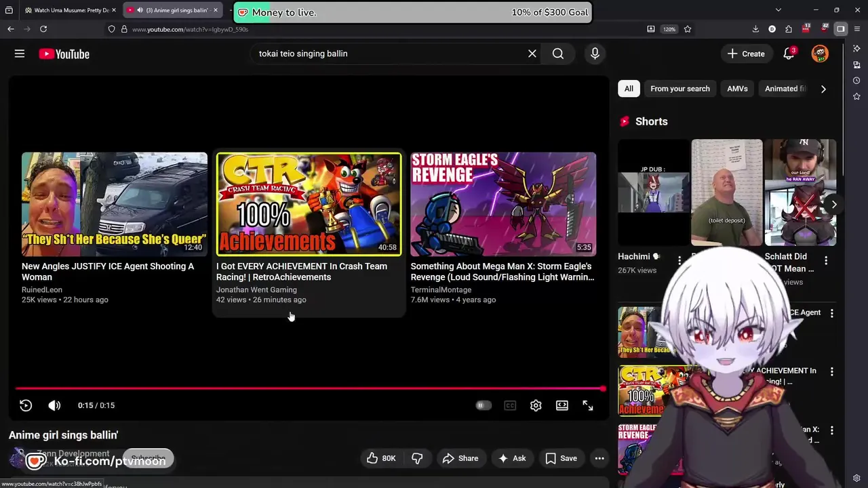Enter full screen mode
This screenshot has width=868, height=488.
[588, 405]
